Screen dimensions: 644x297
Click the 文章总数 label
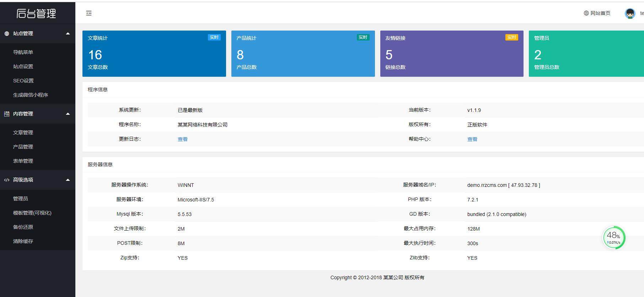[x=98, y=67]
